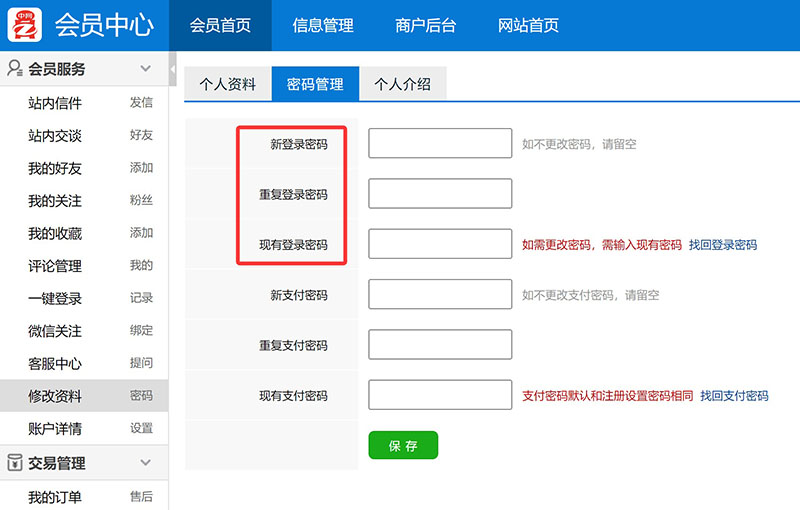Go to 商户后台 in top navigation
Image resolution: width=800 pixels, height=510 pixels.
coord(425,26)
